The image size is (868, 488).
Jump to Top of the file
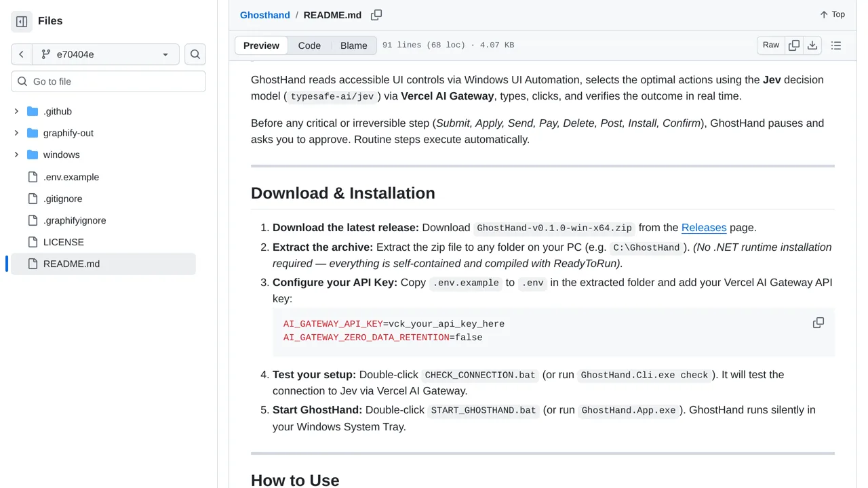pyautogui.click(x=832, y=14)
